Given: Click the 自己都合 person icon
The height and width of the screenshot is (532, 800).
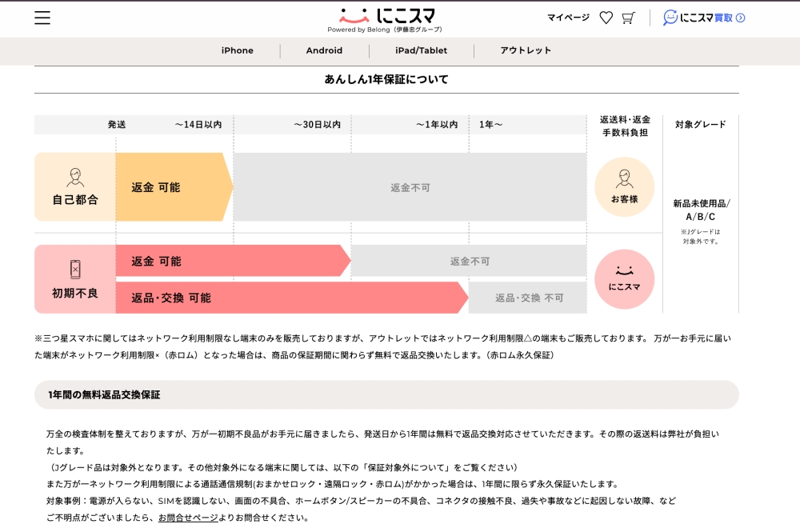Looking at the screenshot, I should [x=75, y=177].
